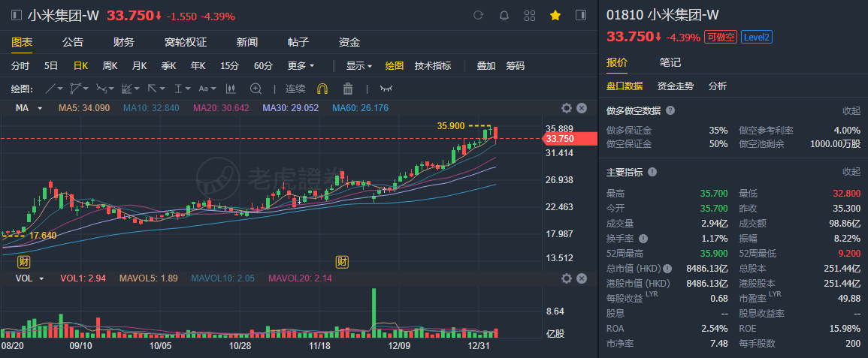The height and width of the screenshot is (358, 868).
Task: Close the MA indicator panel
Action: click(x=581, y=108)
